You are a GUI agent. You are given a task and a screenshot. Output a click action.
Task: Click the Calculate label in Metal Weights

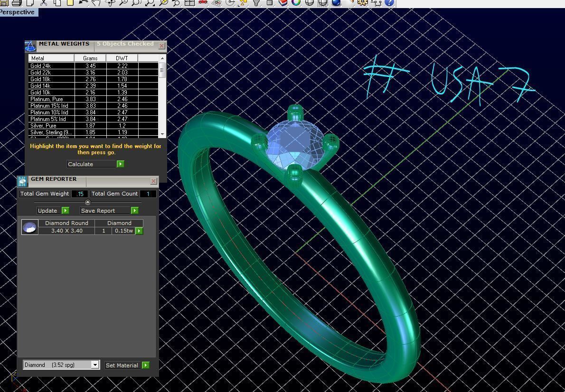click(80, 164)
